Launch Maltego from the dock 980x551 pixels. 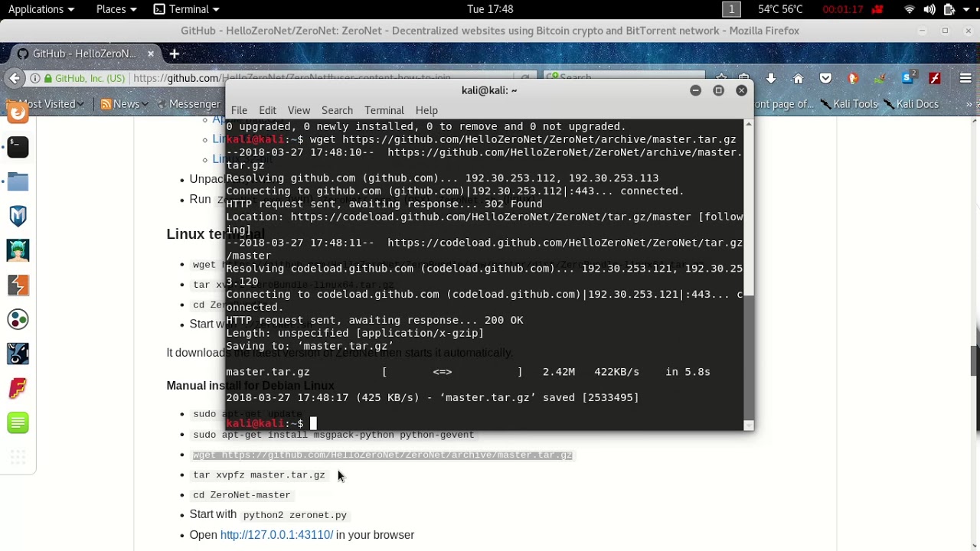[18, 319]
